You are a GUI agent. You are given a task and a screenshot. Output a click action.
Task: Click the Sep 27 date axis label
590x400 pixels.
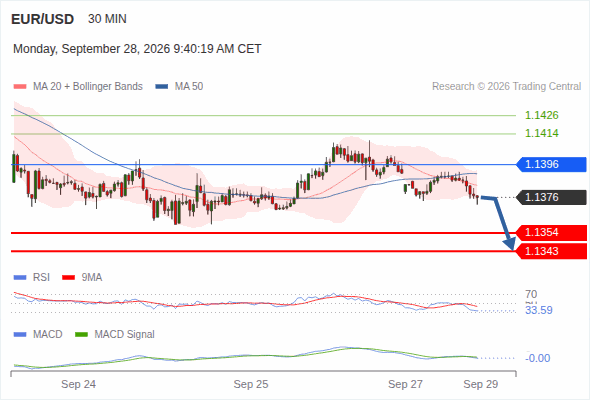click(405, 384)
